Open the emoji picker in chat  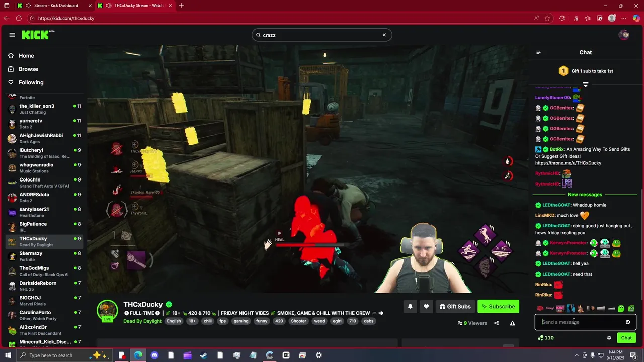pos(628,322)
